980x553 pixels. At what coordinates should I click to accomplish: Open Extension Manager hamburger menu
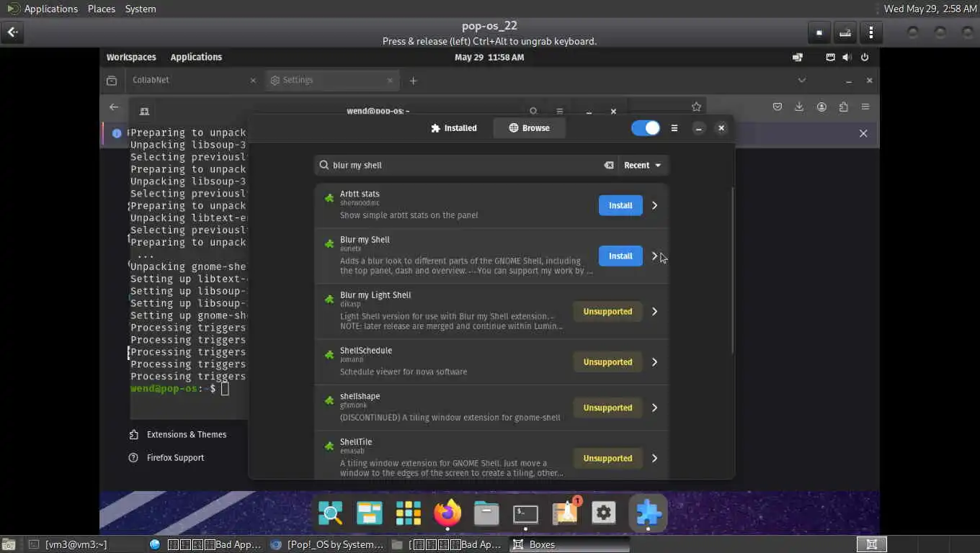coord(674,128)
